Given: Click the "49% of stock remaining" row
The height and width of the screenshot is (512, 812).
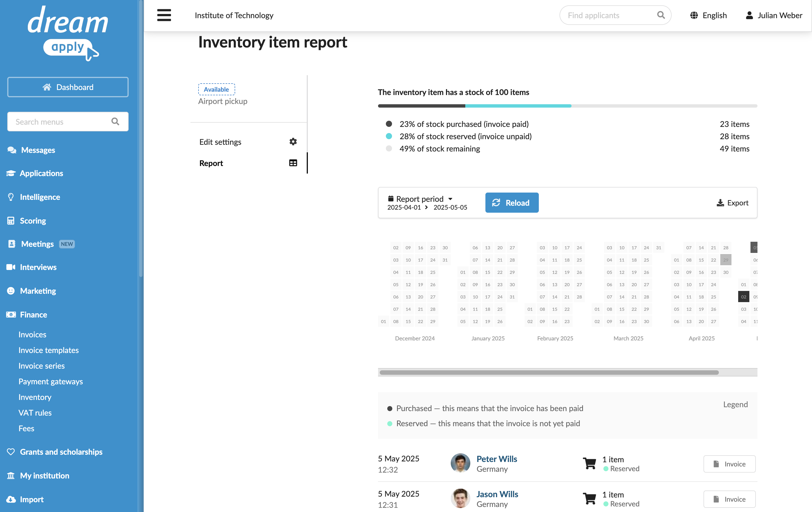Looking at the screenshot, I should click(568, 149).
